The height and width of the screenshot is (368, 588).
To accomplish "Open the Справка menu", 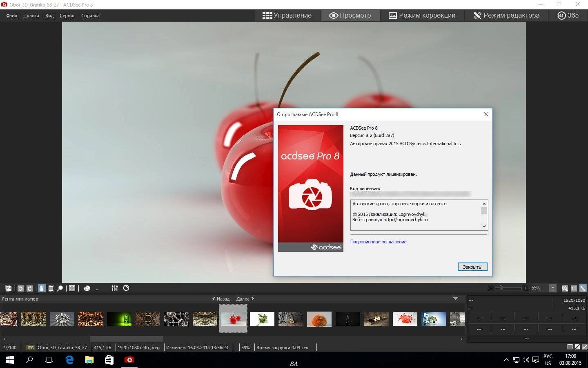I will [90, 16].
